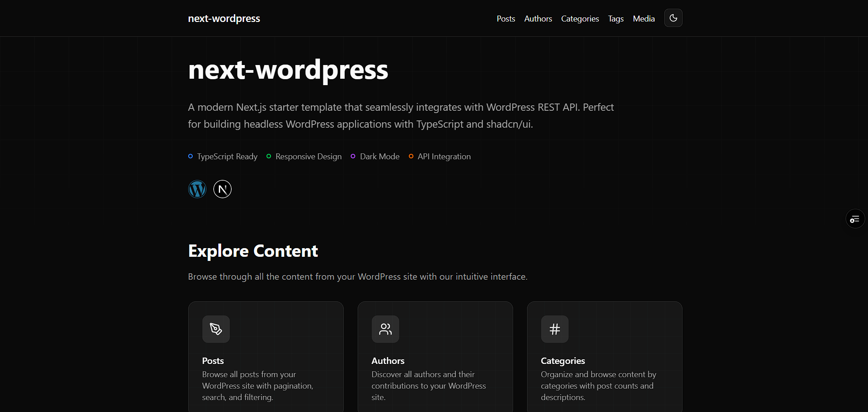
Task: Click the TypeScript Ready badge
Action: pos(223,156)
